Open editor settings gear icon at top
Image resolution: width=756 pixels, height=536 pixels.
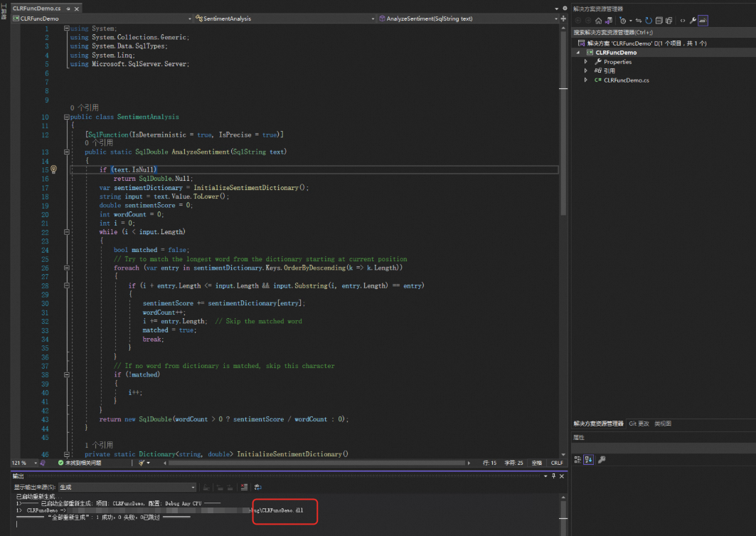coord(565,9)
